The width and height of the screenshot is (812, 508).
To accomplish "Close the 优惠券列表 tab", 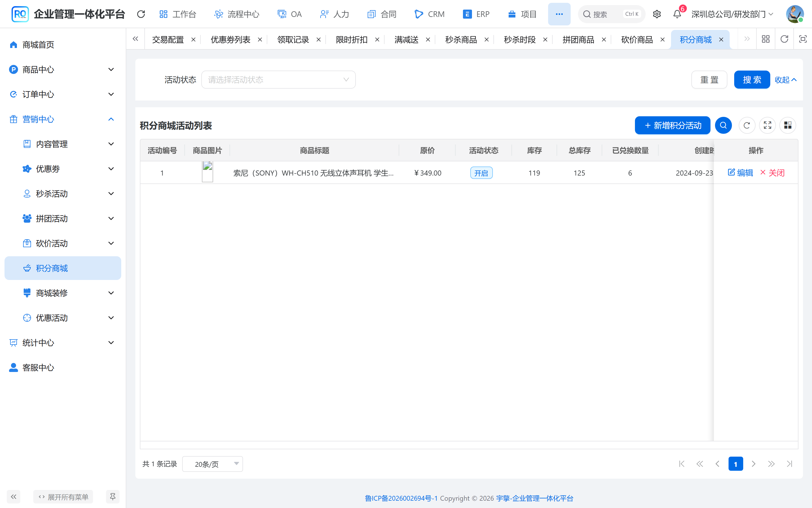I will coord(260,40).
